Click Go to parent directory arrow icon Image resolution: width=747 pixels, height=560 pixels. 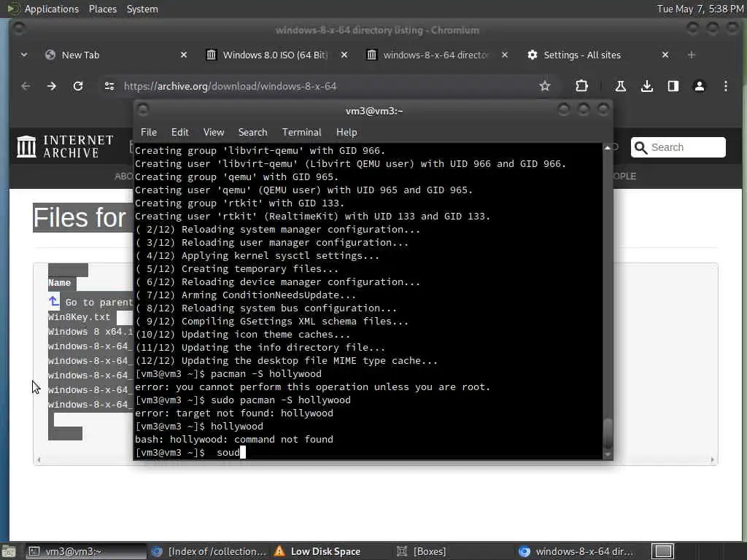coord(54,301)
